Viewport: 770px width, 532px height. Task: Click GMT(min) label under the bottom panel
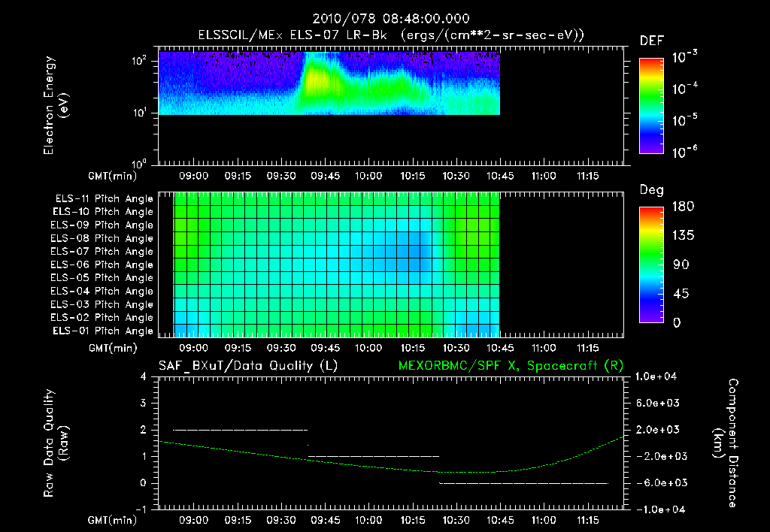[113, 520]
